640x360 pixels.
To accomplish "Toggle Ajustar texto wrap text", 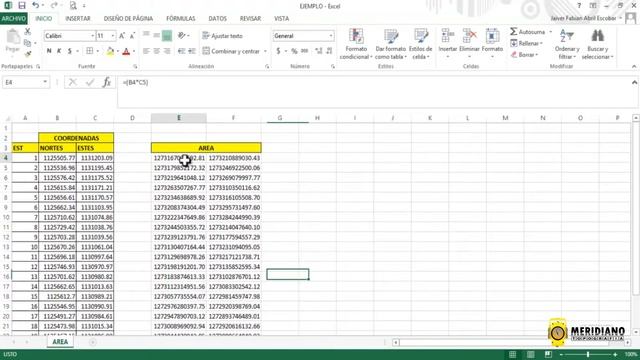I will 222,36.
